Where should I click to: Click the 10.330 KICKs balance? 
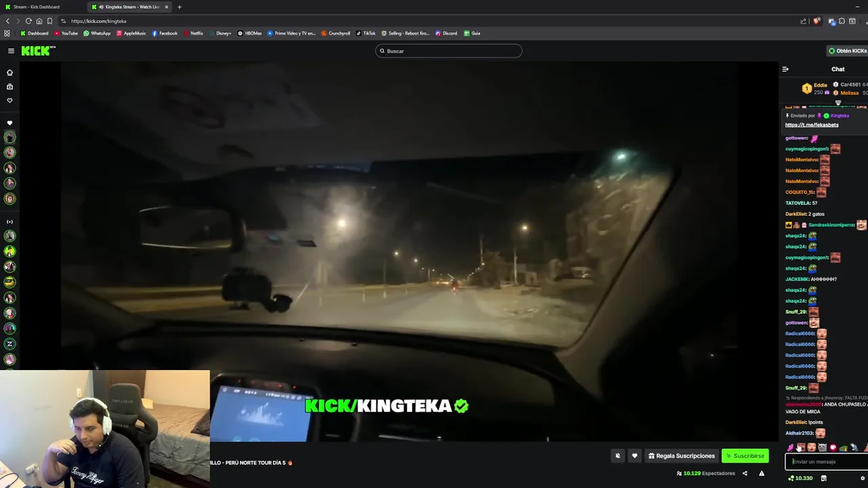[800, 479]
